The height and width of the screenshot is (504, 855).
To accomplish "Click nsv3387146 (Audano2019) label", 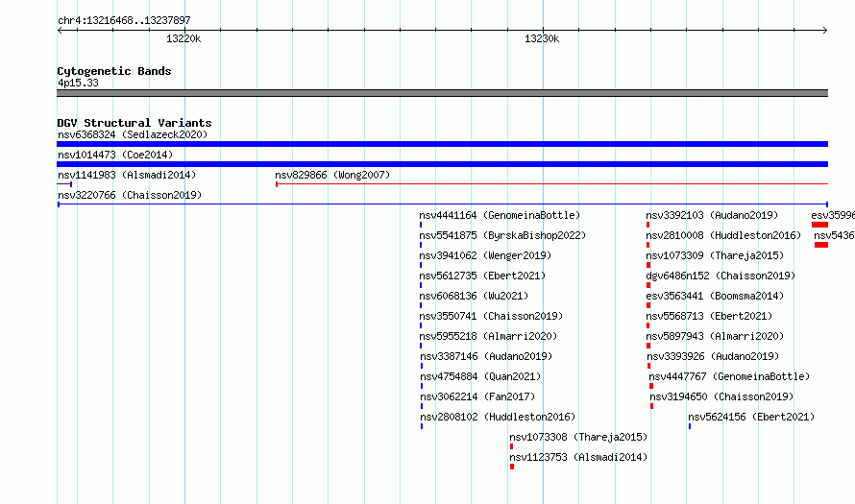I will pyautogui.click(x=486, y=356).
